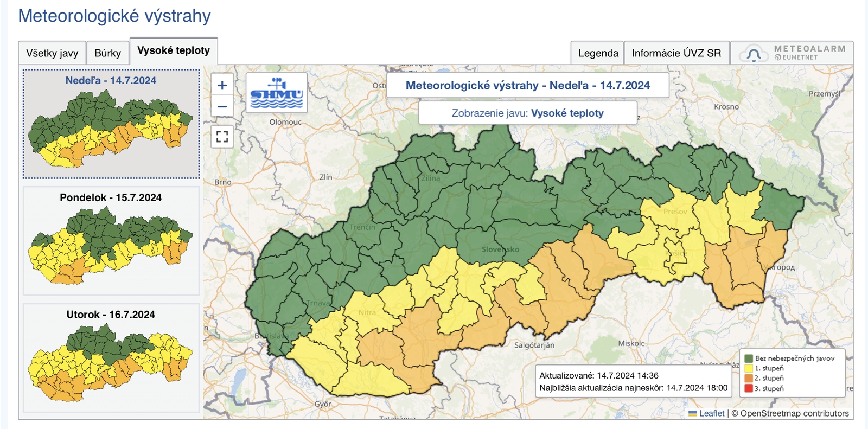This screenshot has width=868, height=429.
Task: Open the Meteoalarm Eumetnet logo link
Action: 792,53
